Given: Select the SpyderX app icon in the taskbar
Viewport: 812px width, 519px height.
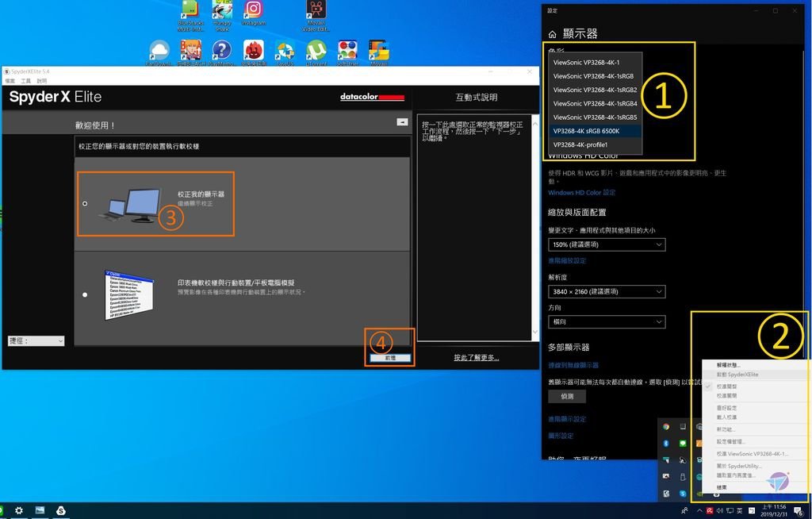Looking at the screenshot, I should click(60, 510).
